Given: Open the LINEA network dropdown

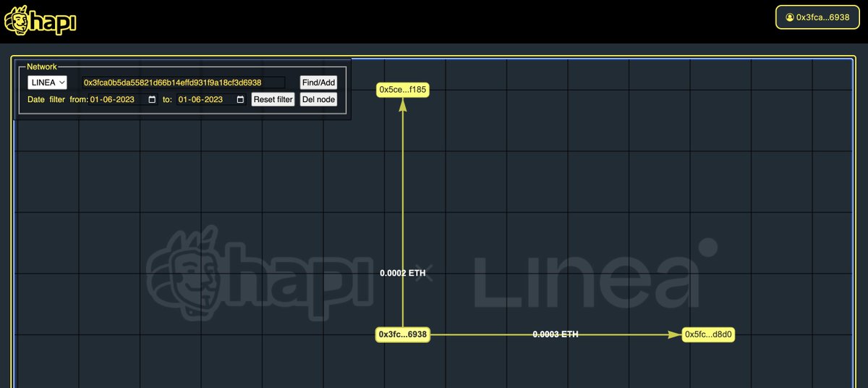Looking at the screenshot, I should point(47,83).
